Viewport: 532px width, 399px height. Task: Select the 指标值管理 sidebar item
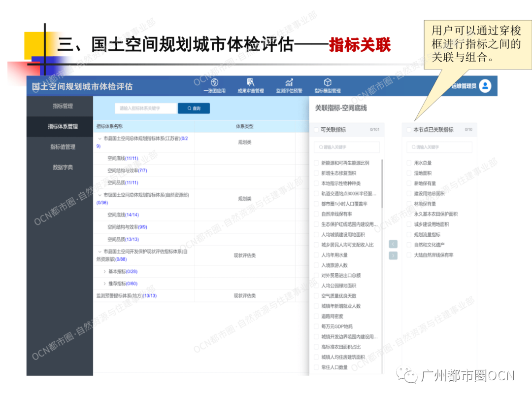click(60, 146)
